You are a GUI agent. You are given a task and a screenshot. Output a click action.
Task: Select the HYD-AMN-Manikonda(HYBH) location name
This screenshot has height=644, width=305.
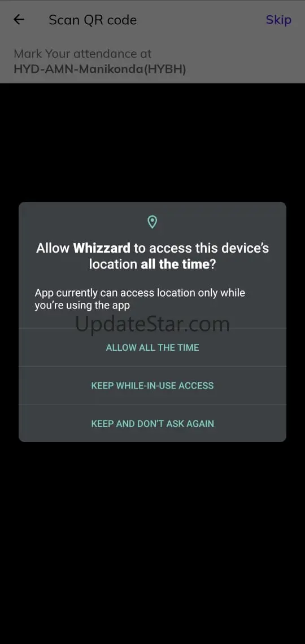(x=100, y=69)
